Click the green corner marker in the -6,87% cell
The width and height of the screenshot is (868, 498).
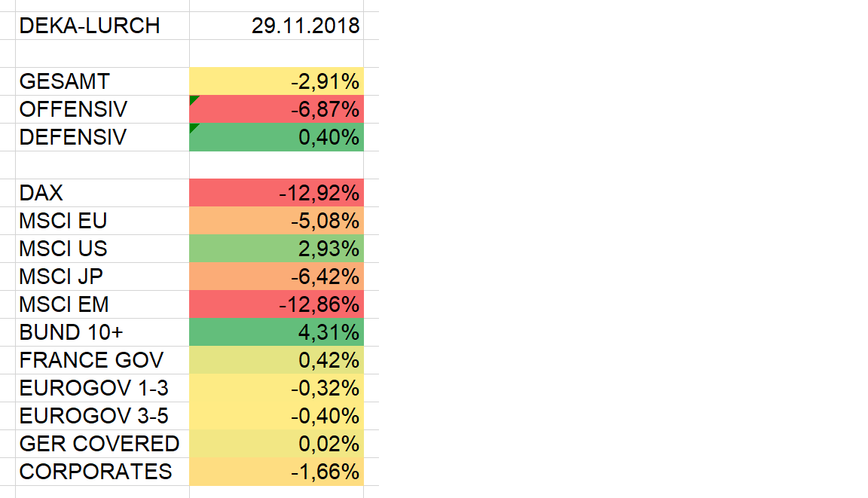coord(194,99)
